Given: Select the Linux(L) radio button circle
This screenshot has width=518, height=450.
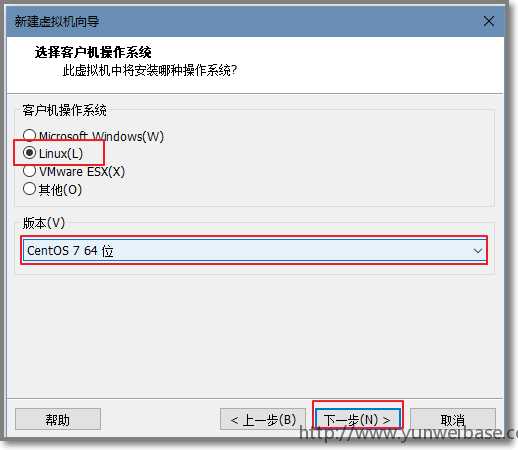Looking at the screenshot, I should [29, 153].
